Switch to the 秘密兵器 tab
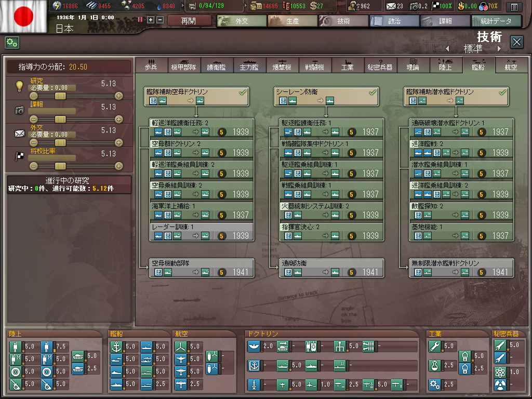 coord(380,65)
